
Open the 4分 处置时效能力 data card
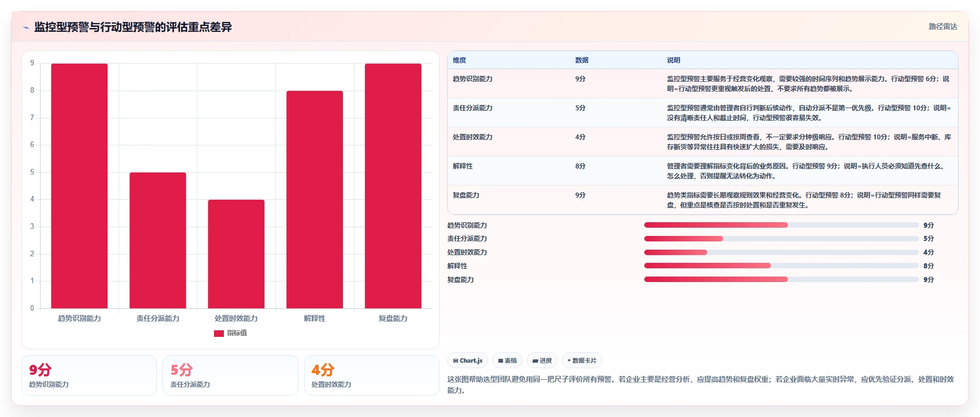point(371,375)
